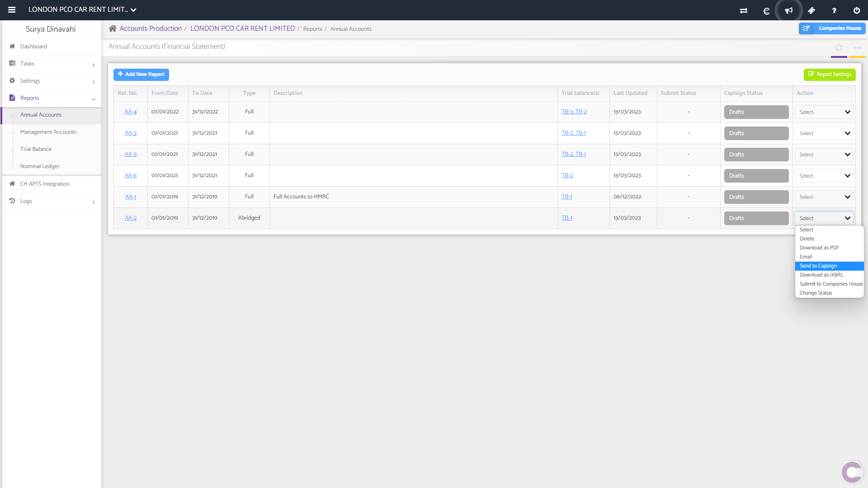
Task: Open the megaphone announcements icon
Action: [789, 10]
